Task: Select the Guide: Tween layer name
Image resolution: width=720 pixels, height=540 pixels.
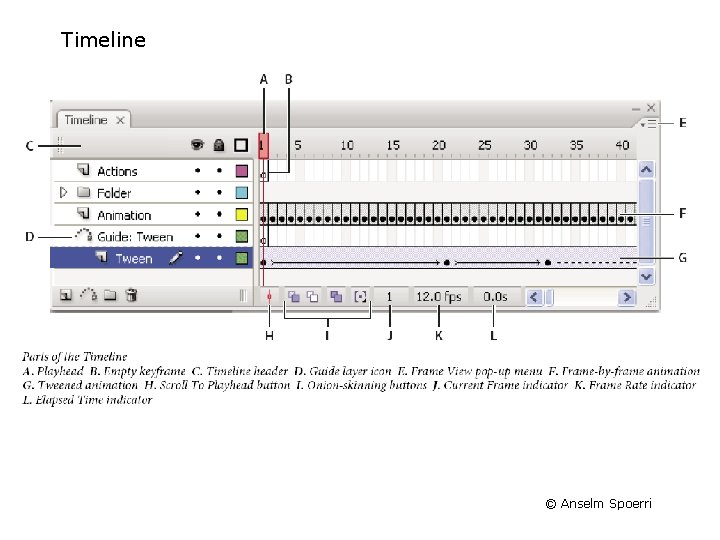Action: 135,237
